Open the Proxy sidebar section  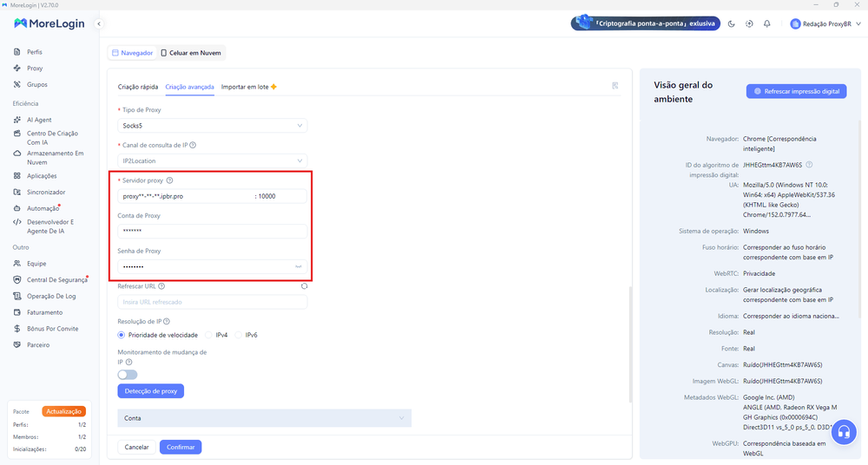pyautogui.click(x=35, y=68)
